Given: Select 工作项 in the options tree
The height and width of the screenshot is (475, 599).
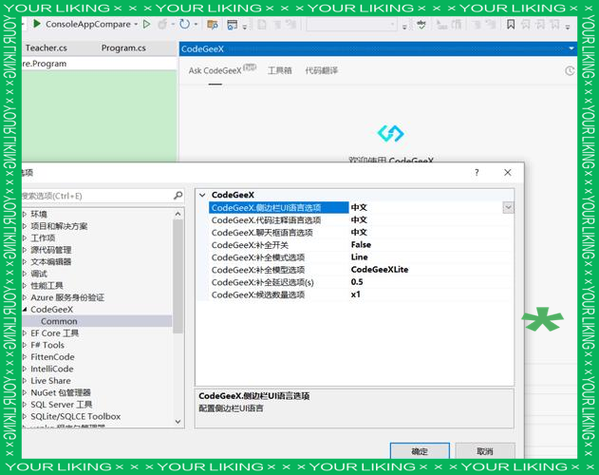Looking at the screenshot, I should pyautogui.click(x=43, y=238).
